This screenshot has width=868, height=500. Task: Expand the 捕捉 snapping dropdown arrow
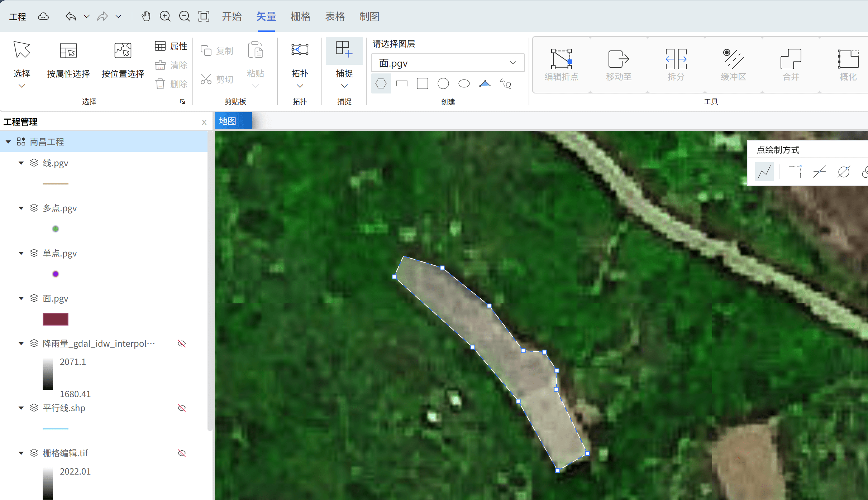(344, 86)
